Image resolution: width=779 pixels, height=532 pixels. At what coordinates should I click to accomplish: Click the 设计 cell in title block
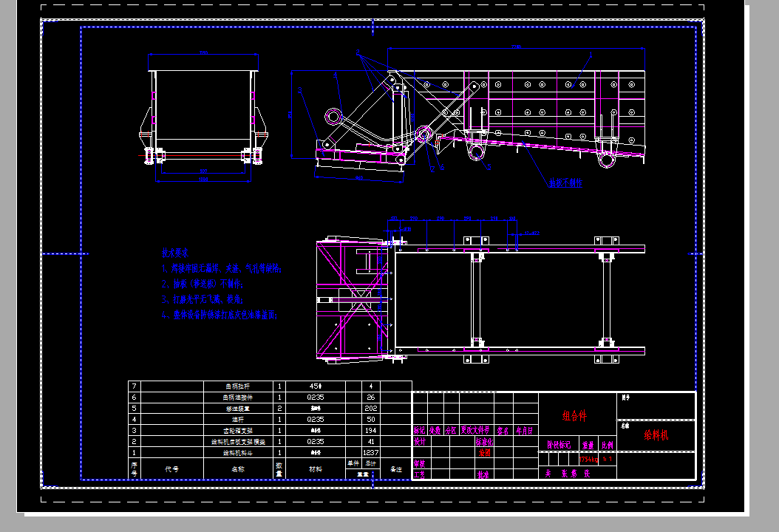pos(419,441)
